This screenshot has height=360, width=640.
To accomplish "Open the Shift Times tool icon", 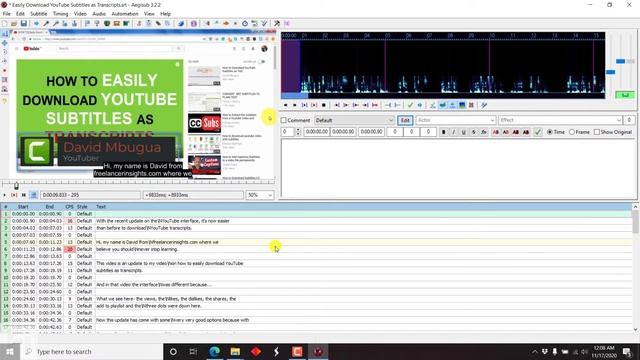I will (207, 24).
